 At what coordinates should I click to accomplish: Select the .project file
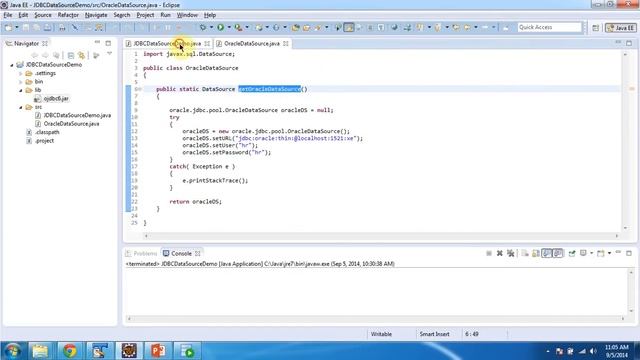[44, 141]
